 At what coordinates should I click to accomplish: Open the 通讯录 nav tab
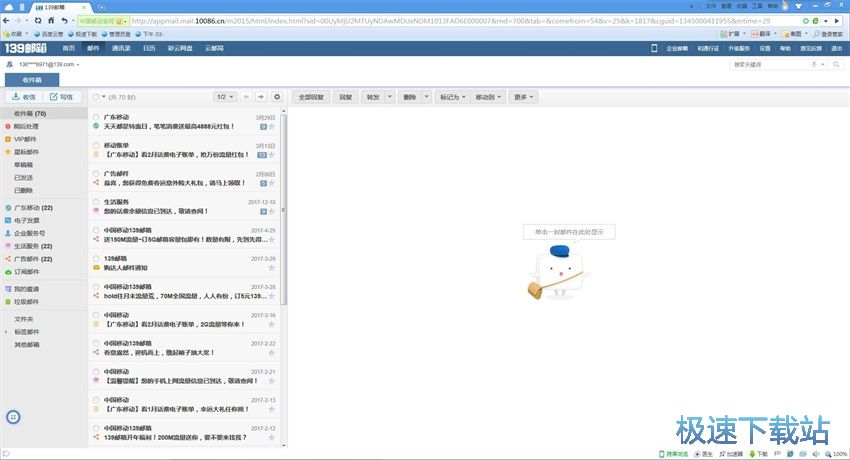point(121,48)
